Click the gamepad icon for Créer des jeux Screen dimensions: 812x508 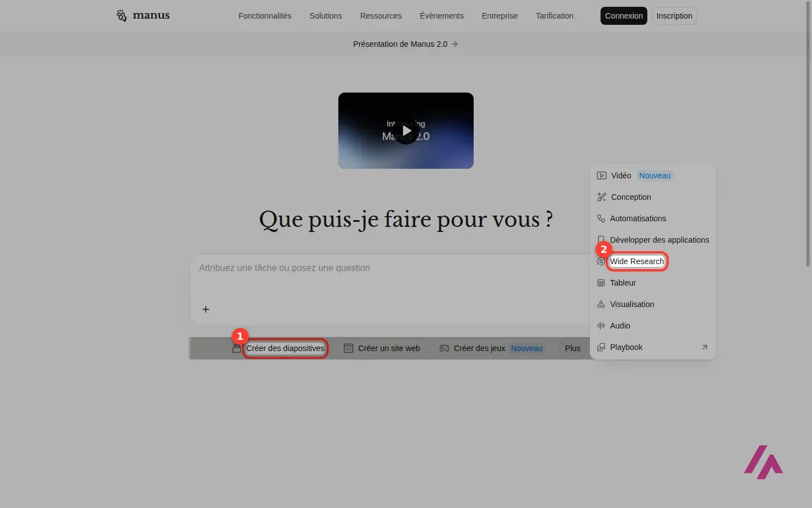click(444, 348)
